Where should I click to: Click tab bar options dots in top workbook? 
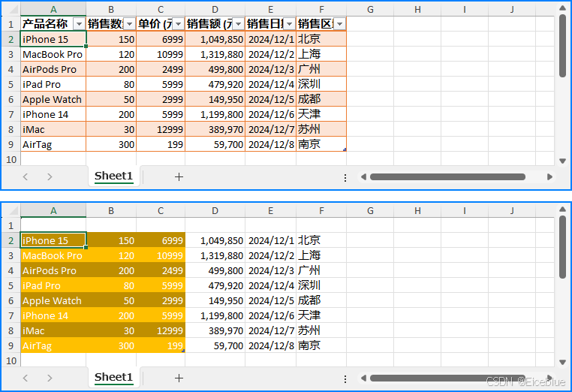tap(345, 178)
